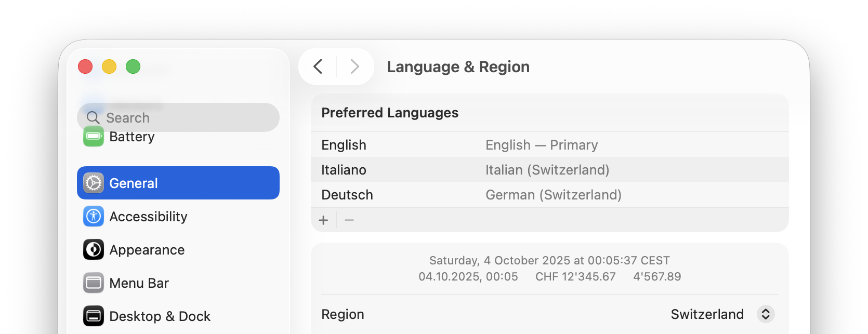Click the Appearance icon in sidebar
This screenshot has height=334, width=868.
coord(94,249)
